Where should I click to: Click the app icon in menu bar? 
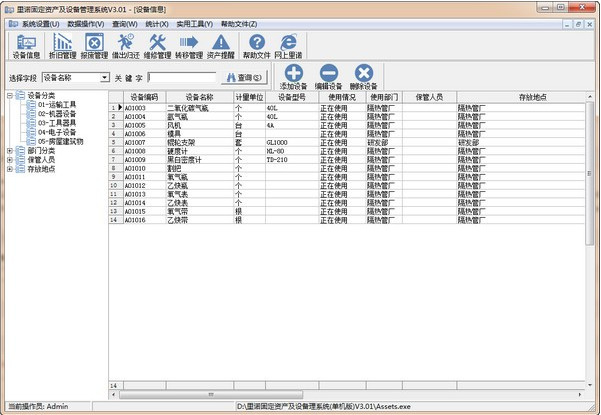(x=13, y=24)
